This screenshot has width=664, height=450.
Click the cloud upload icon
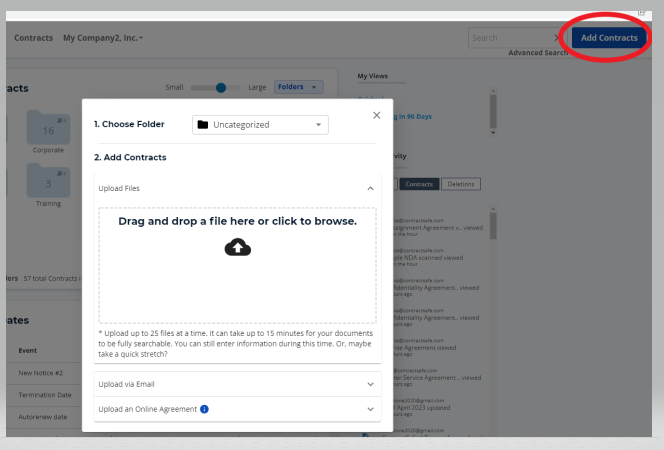(x=238, y=247)
